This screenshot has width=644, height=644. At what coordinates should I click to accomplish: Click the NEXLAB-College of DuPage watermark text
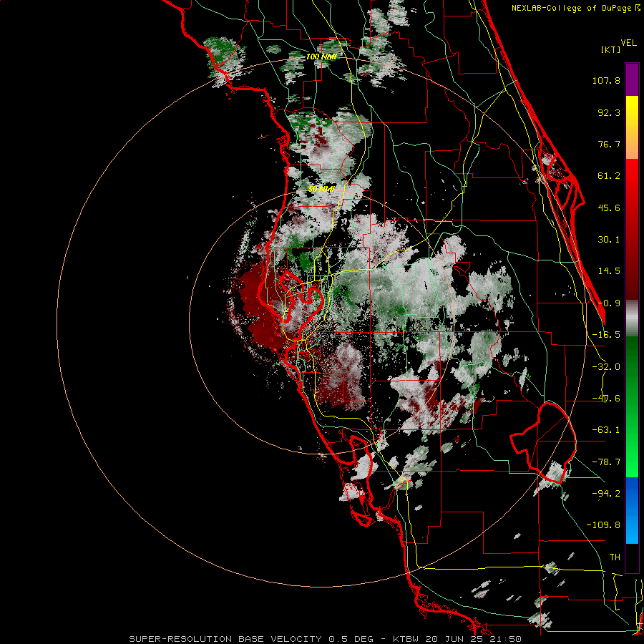575,8
